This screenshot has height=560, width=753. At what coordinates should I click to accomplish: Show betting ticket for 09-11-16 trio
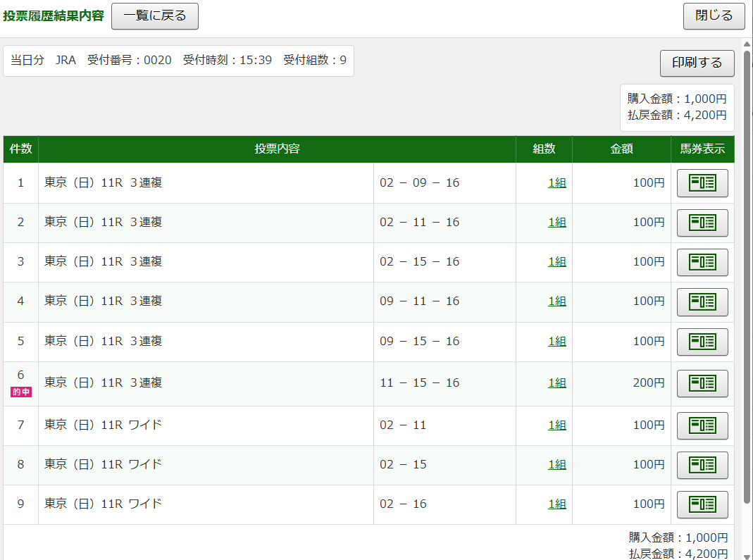702,301
